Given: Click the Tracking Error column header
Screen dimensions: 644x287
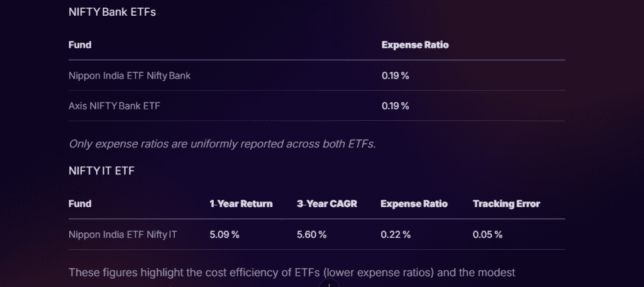Looking at the screenshot, I should [x=506, y=204].
